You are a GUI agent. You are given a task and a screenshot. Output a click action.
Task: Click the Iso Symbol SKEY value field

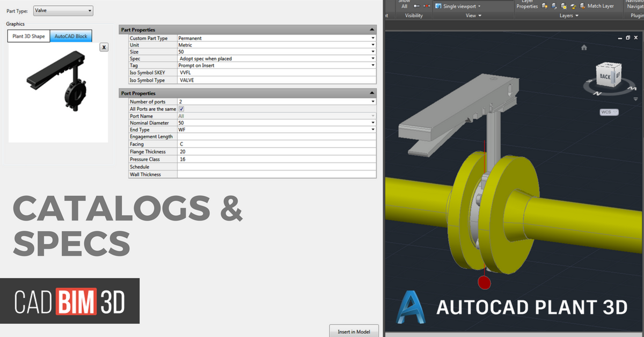point(276,72)
